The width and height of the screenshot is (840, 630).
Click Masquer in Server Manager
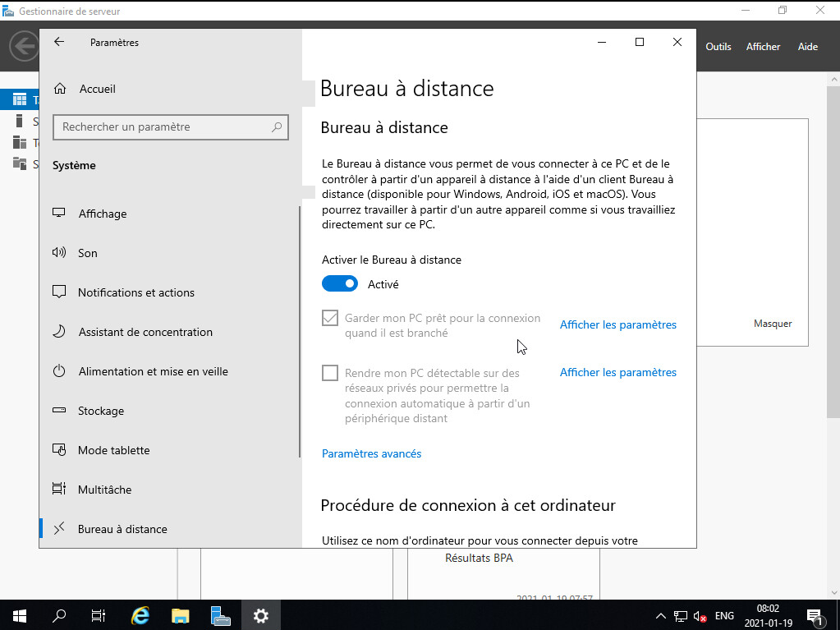772,324
